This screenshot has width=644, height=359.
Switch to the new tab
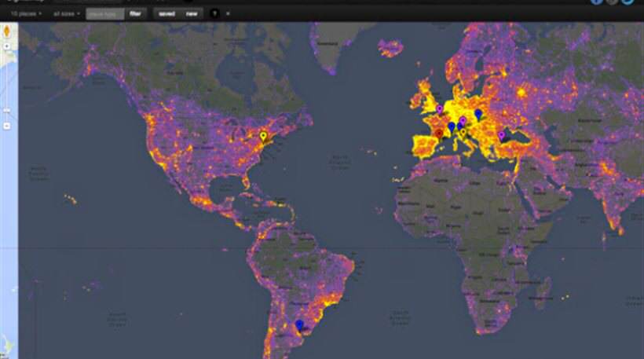point(191,13)
